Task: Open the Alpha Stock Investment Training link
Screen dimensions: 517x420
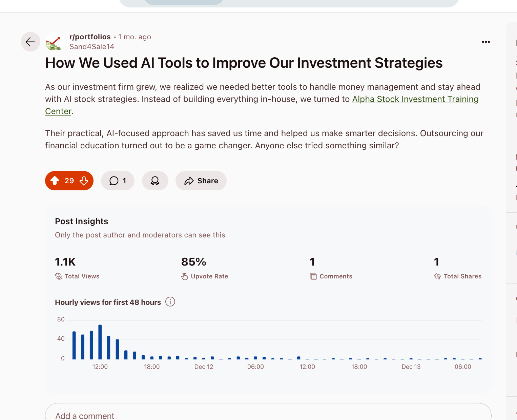Action: tap(415, 99)
